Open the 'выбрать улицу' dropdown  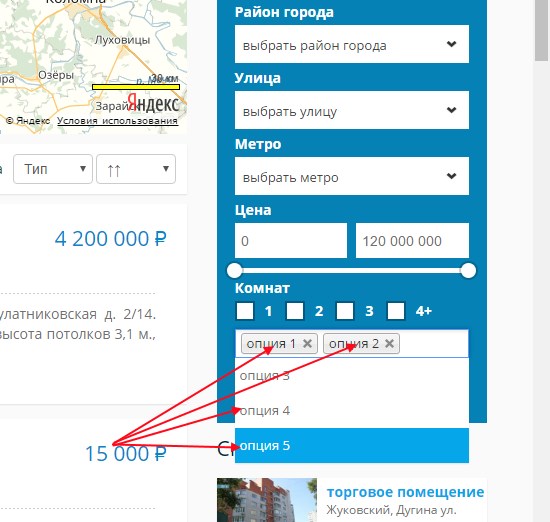(352, 110)
